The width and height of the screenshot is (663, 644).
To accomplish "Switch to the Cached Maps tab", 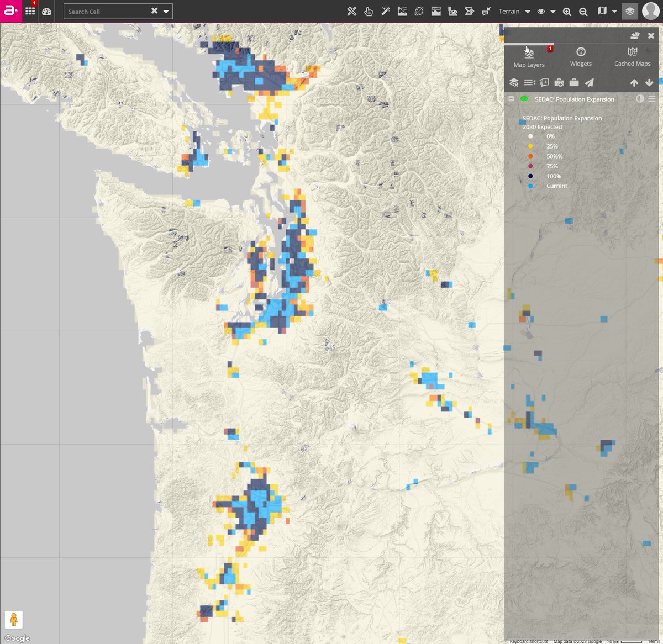I will (633, 57).
